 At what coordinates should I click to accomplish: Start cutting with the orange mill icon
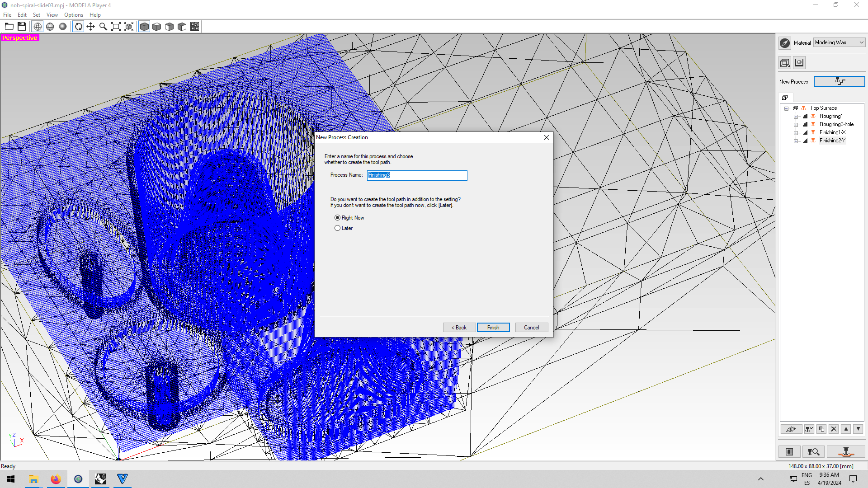tap(846, 452)
